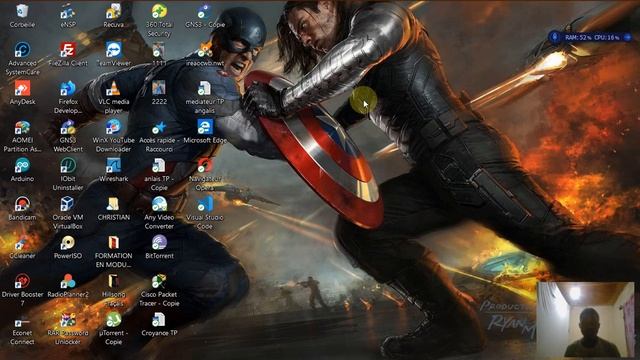Launch Cisco Packet Tracer - Copie
This screenshot has height=360, width=640.
[x=159, y=281]
